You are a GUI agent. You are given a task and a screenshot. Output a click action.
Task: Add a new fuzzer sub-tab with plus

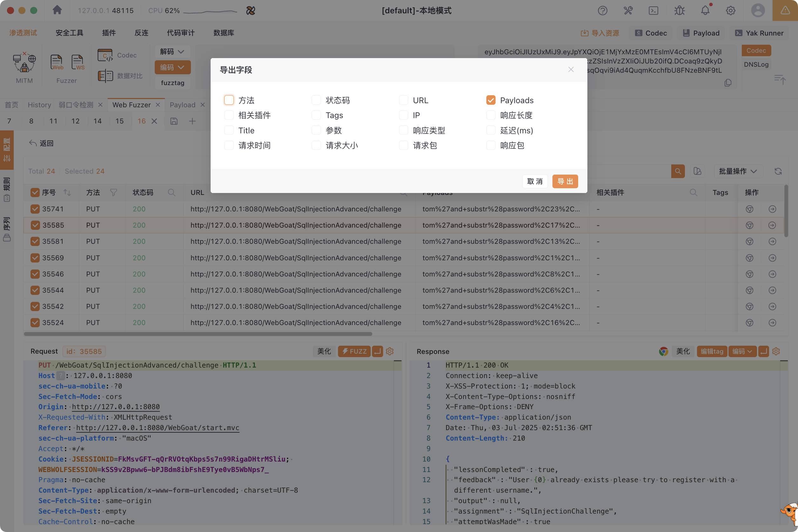click(x=192, y=121)
